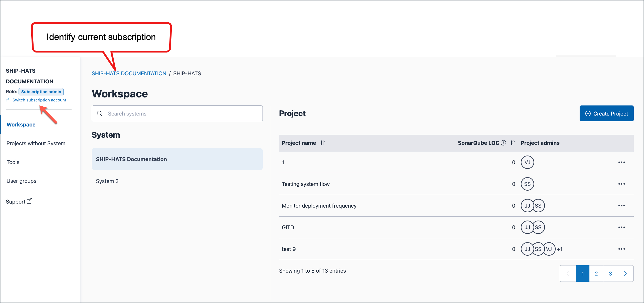Click Subscription admin role badge
This screenshot has width=644, height=303.
pos(41,92)
